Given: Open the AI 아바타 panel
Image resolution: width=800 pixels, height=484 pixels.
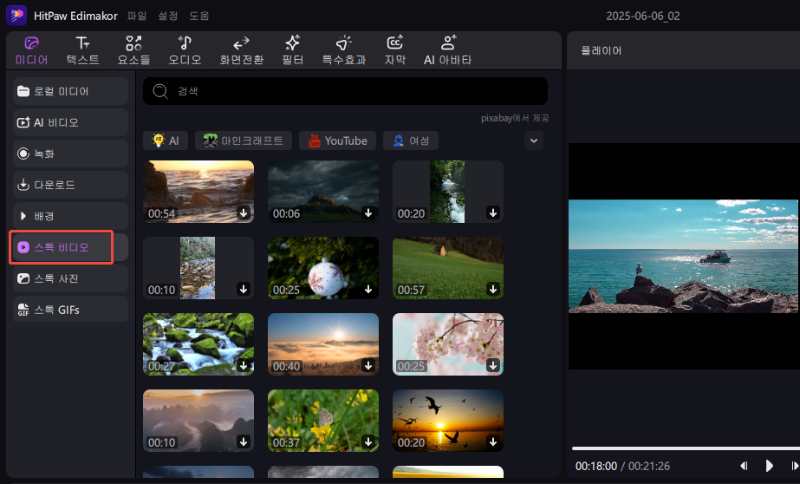Looking at the screenshot, I should 447,50.
